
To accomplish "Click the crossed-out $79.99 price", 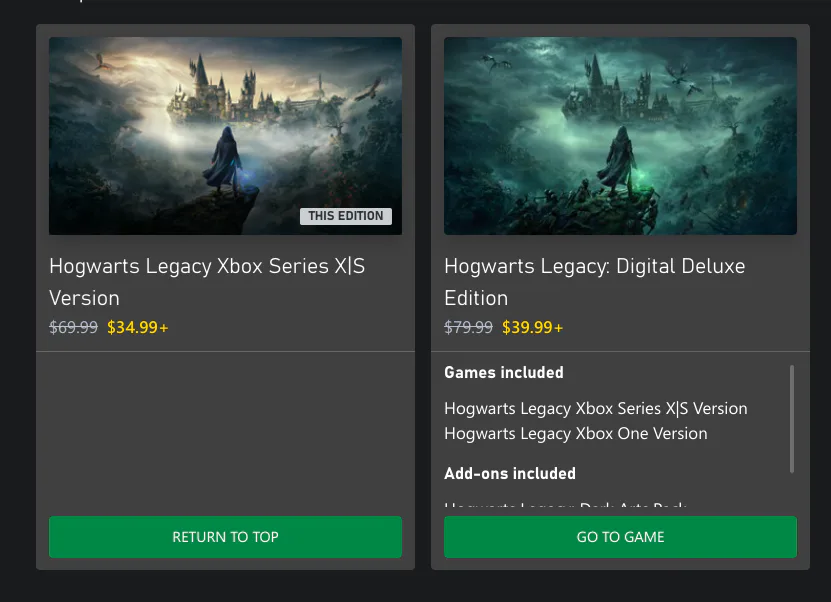I will (x=468, y=327).
